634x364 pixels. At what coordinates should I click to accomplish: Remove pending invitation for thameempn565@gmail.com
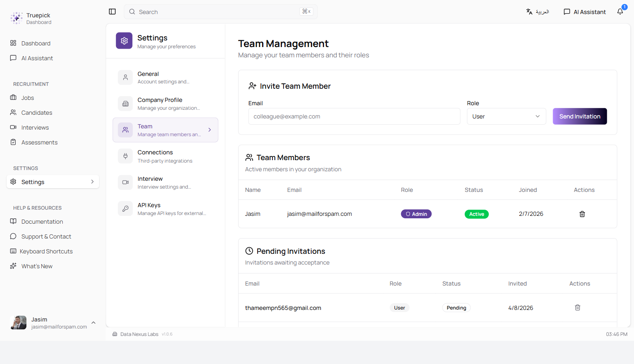[x=577, y=307]
